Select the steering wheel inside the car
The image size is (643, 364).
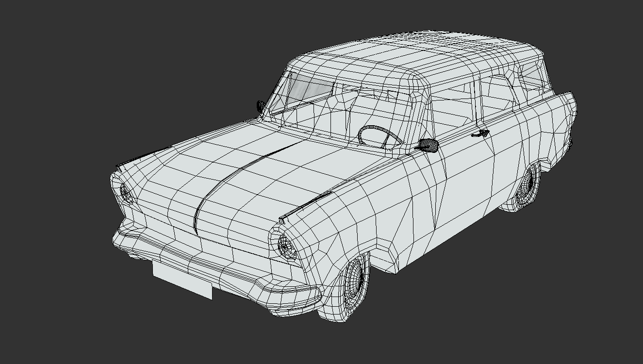click(380, 136)
